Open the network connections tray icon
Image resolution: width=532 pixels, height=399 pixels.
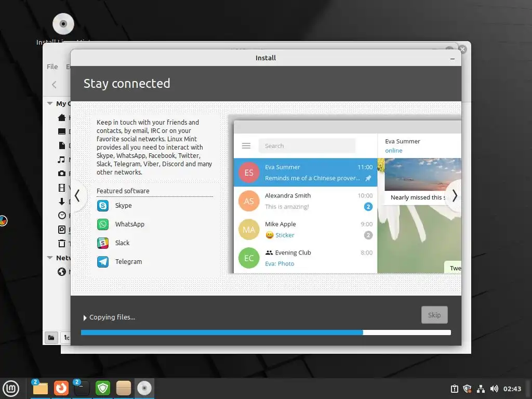(481, 389)
